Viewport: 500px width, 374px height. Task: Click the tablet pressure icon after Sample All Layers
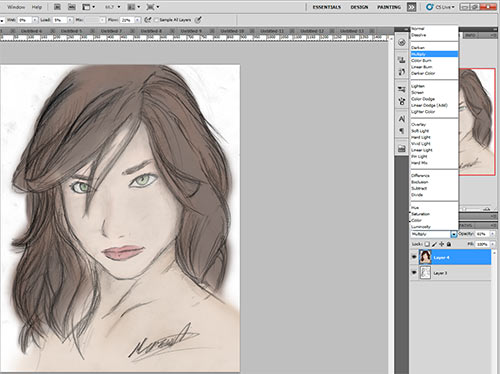pos(198,20)
